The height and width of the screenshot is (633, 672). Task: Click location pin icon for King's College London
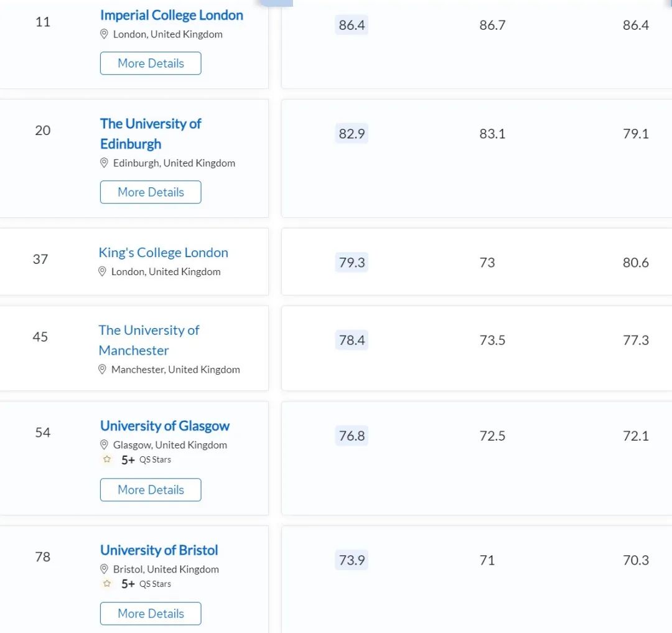pos(103,271)
